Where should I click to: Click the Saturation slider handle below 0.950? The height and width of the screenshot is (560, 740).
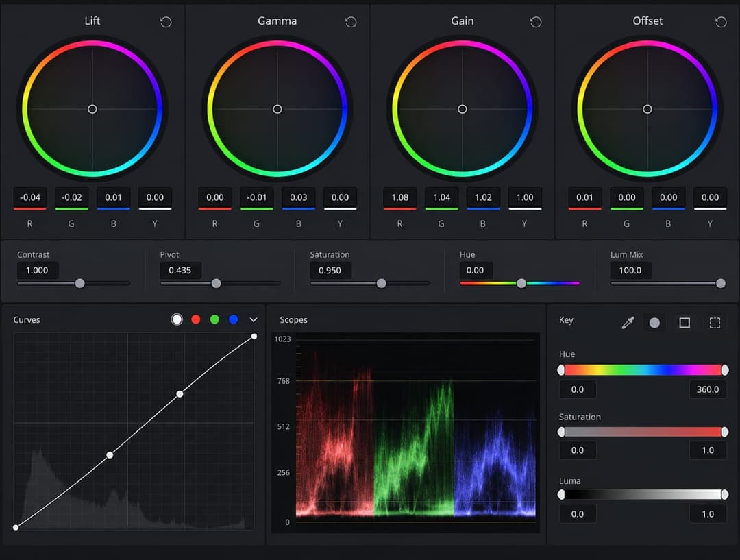(382, 283)
